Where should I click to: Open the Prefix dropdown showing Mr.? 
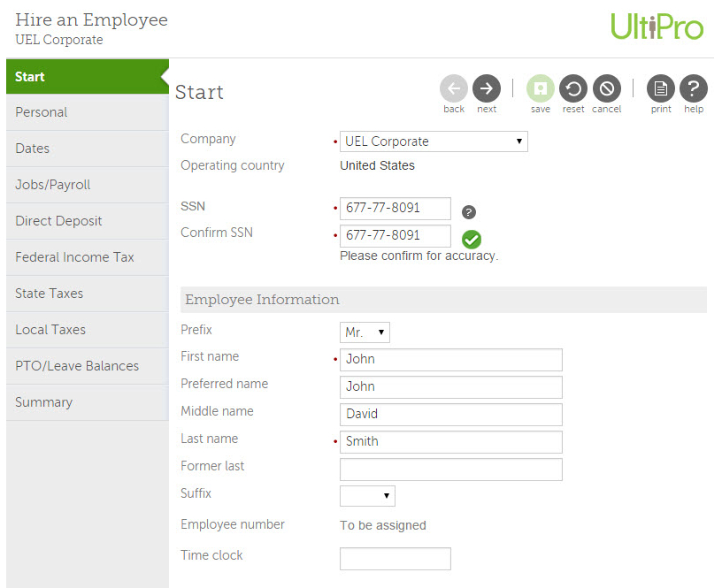(364, 332)
